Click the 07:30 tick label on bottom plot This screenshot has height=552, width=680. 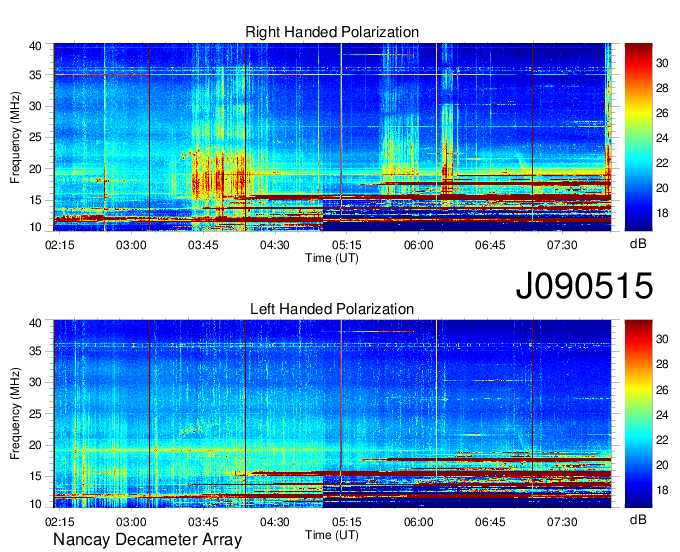pyautogui.click(x=562, y=522)
